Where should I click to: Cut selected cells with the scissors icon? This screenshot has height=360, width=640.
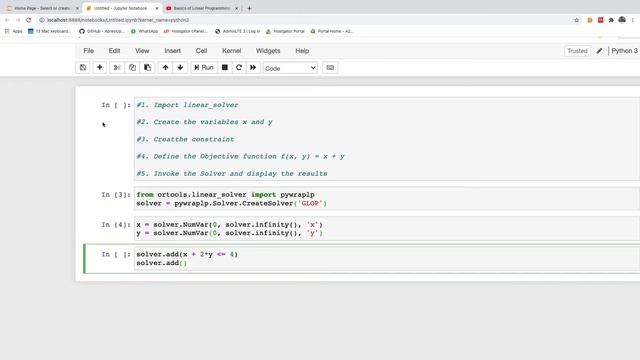pos(117,68)
